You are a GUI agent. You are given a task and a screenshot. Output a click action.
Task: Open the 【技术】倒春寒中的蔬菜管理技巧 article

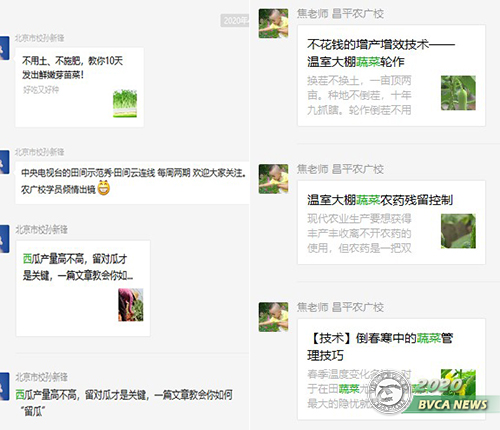click(x=391, y=369)
